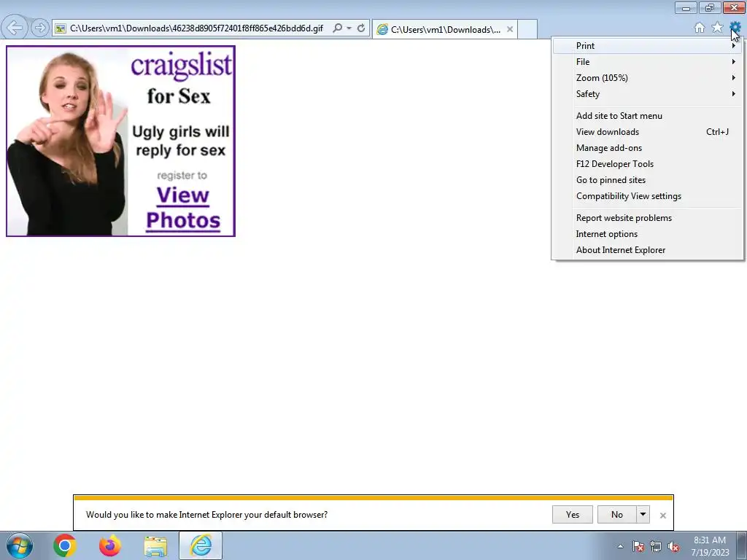The height and width of the screenshot is (560, 747).
Task: Minimize the Internet Explorer window
Action: [x=686, y=7]
